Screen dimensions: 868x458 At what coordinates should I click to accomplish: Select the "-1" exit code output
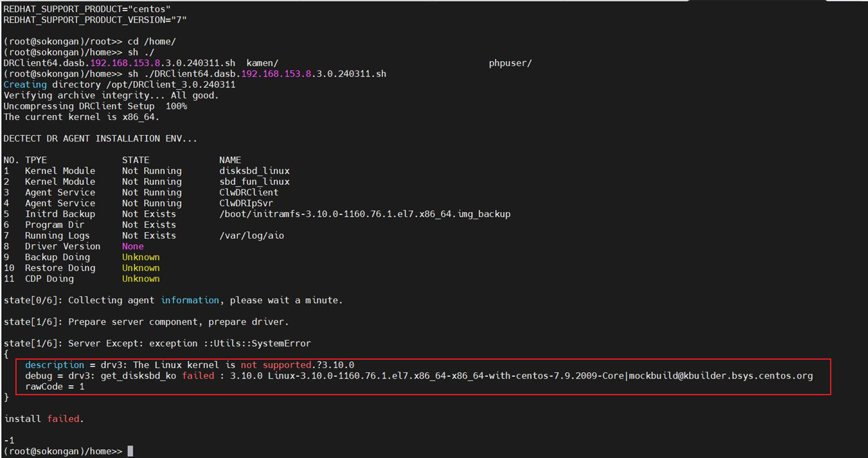(9, 440)
